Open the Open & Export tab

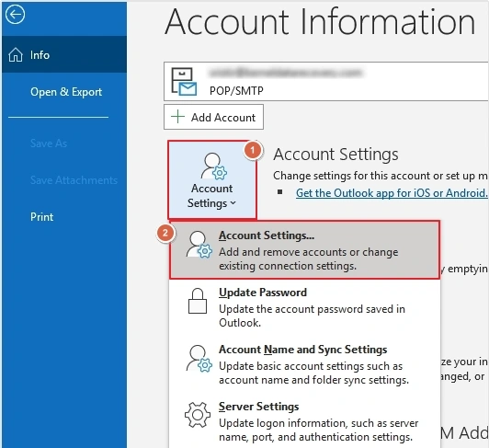tap(64, 91)
